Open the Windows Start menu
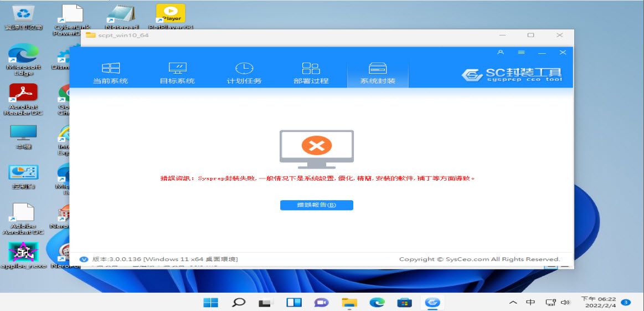The width and height of the screenshot is (644, 311). click(210, 302)
